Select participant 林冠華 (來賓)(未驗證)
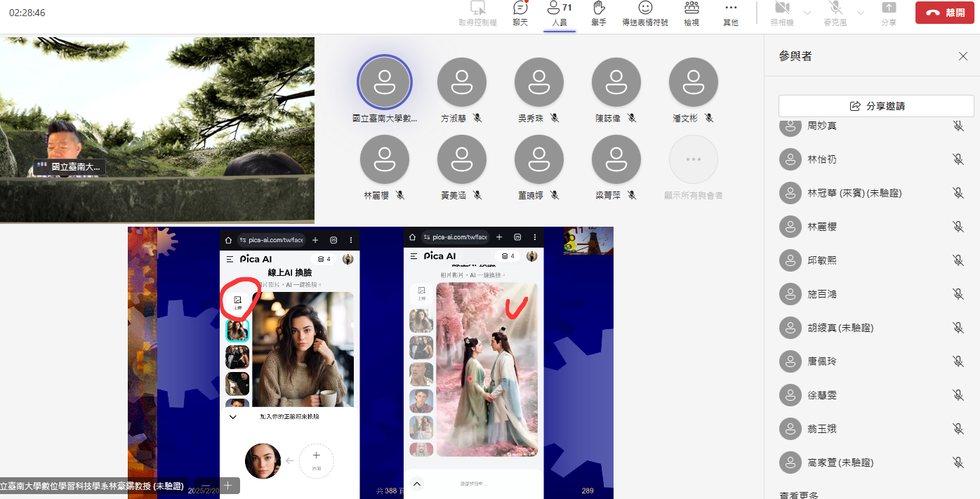The image size is (980, 499). pyautogui.click(x=872, y=193)
